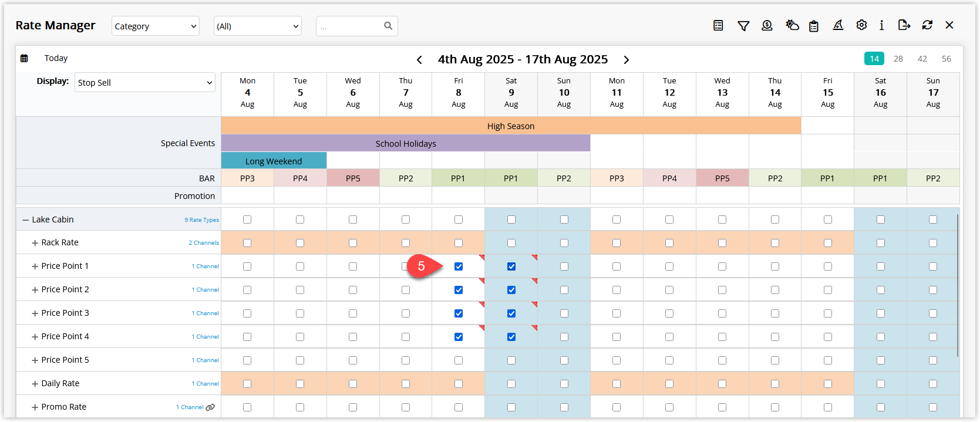The height and width of the screenshot is (422, 980).
Task: Open settings gear icon
Action: click(861, 25)
